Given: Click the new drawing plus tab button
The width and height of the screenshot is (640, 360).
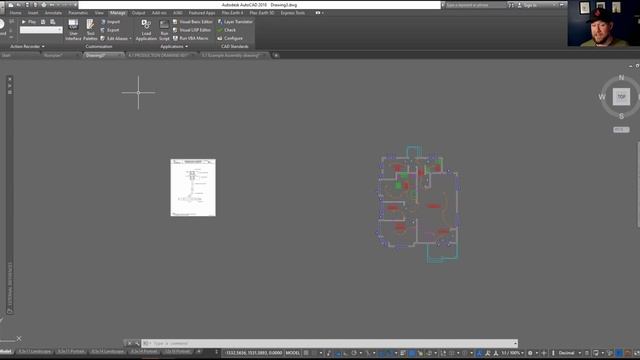Looking at the screenshot, I should (x=276, y=55).
